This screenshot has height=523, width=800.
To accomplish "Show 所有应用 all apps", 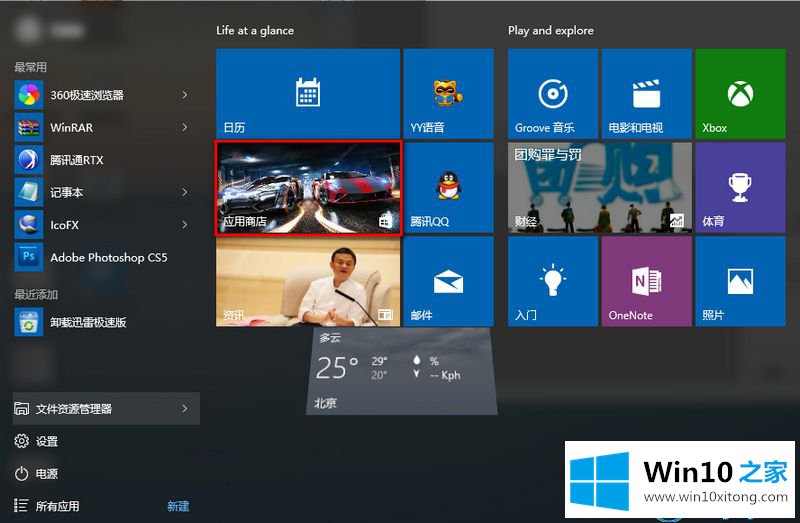I will point(47,506).
